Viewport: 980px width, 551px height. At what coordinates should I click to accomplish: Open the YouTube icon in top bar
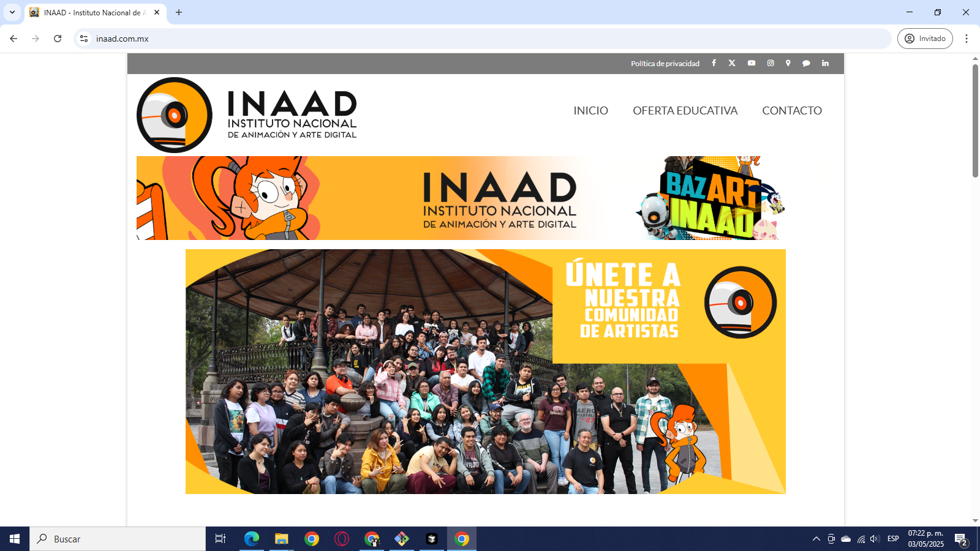coord(752,63)
